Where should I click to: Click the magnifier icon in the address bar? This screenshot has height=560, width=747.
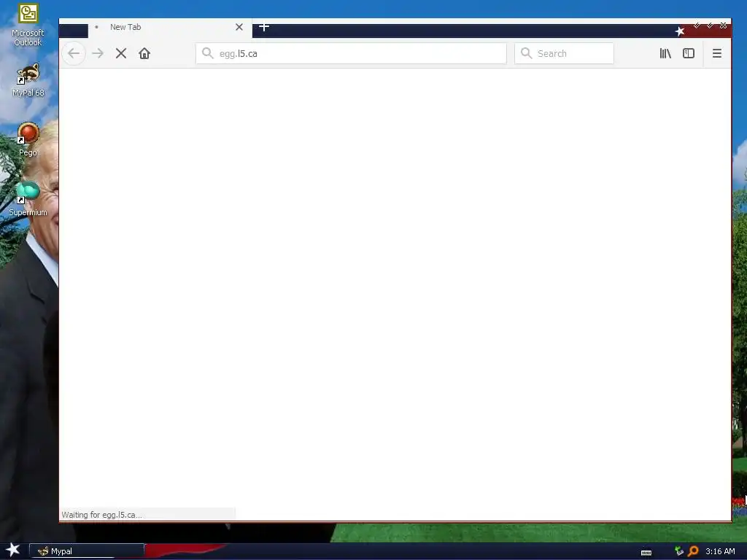[x=208, y=52]
